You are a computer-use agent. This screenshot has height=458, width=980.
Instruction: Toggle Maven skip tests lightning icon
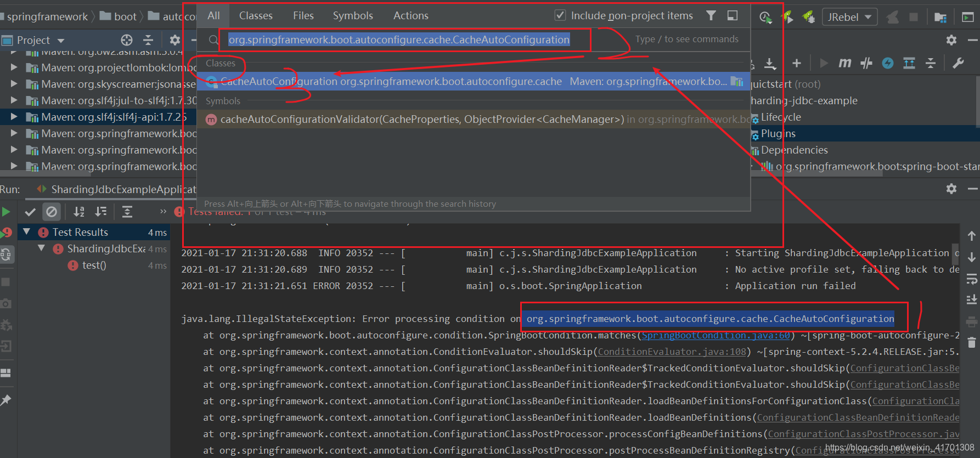[x=888, y=64]
